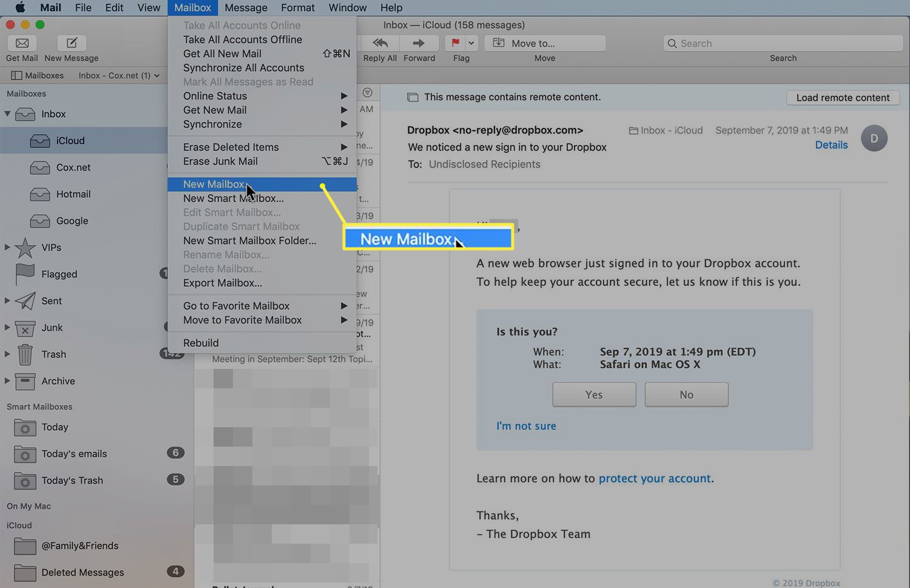
Task: Open the File menu
Action: coord(83,7)
